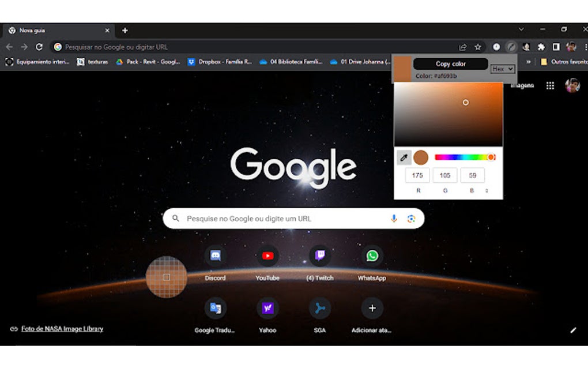The height and width of the screenshot is (368, 588).
Task: Open the Google Tradutor shortcut
Action: click(x=215, y=307)
